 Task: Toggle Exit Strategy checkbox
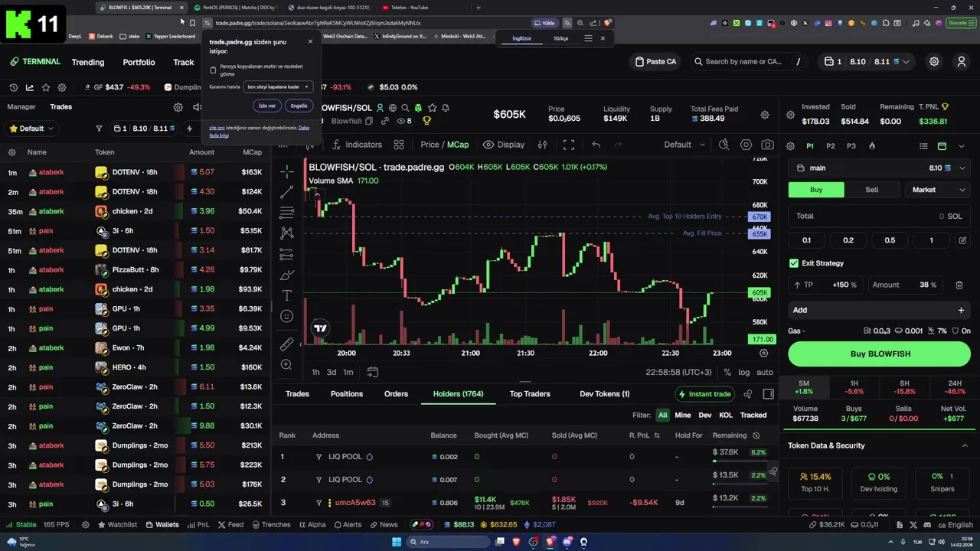pos(794,263)
